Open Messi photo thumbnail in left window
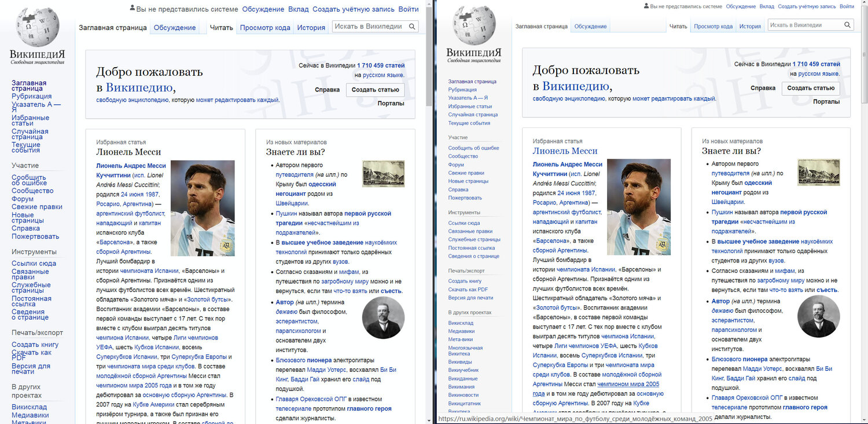The height and width of the screenshot is (424, 868). pos(203,208)
